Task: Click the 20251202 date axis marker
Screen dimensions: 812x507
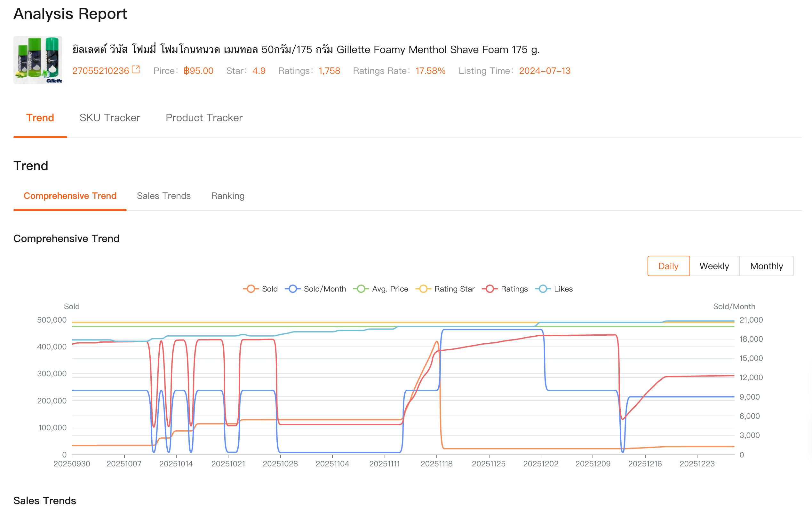Action: (x=541, y=464)
